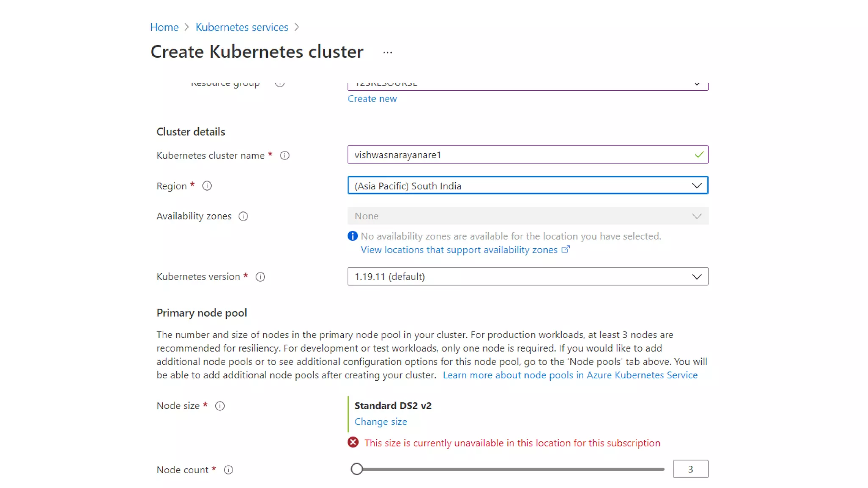
Task: Click the Node count info icon
Action: coord(228,470)
